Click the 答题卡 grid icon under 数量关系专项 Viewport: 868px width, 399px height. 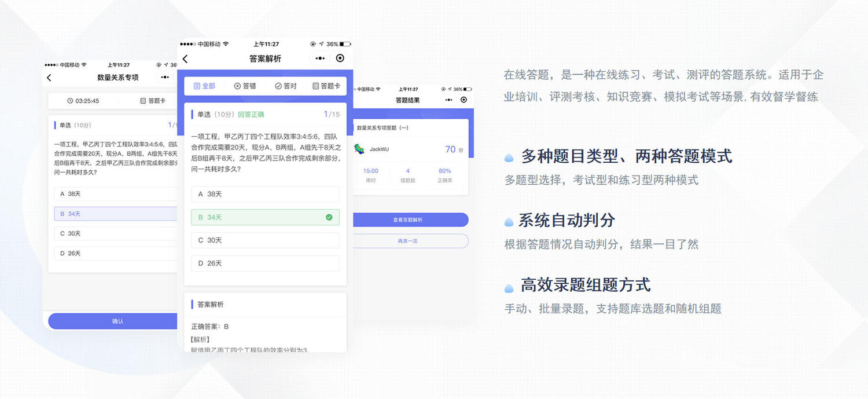click(143, 101)
